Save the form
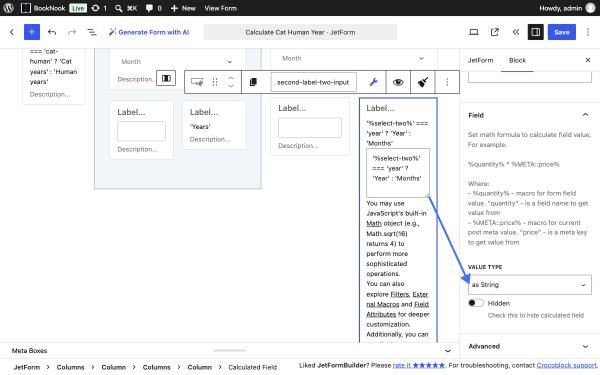 pyautogui.click(x=562, y=32)
